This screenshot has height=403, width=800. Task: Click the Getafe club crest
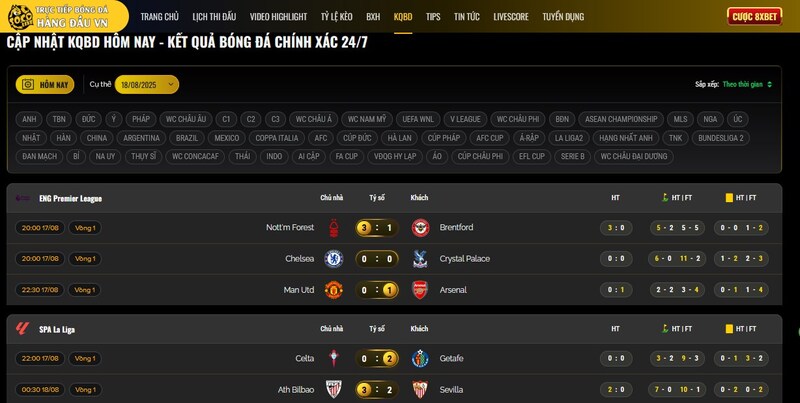(x=420, y=359)
